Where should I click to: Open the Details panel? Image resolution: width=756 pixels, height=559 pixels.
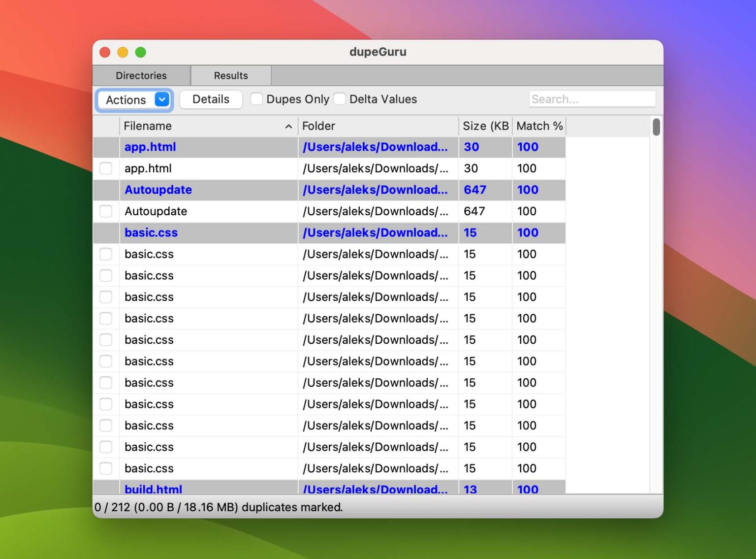[x=211, y=99]
